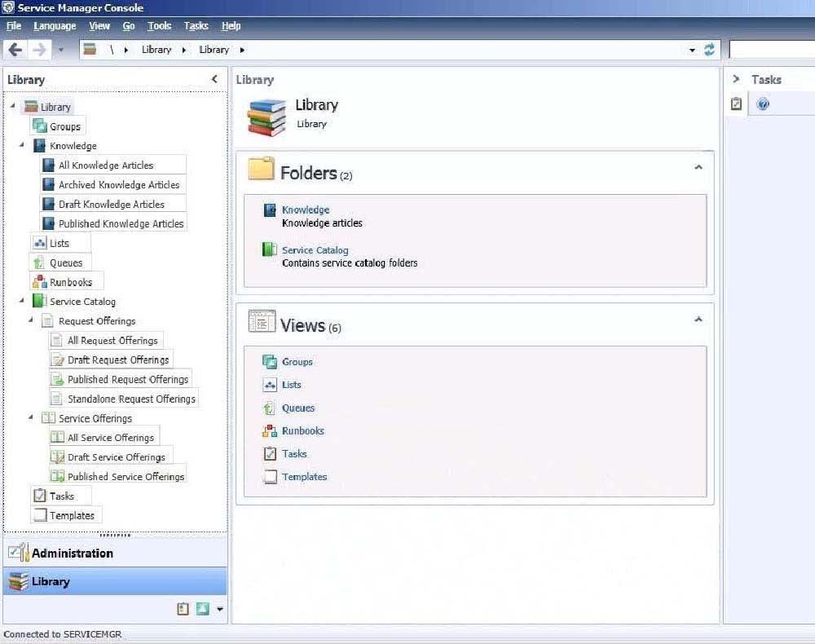Viewport: 815px width, 644px height.
Task: Click the navigation pane splitter grip
Action: pyautogui.click(x=115, y=535)
